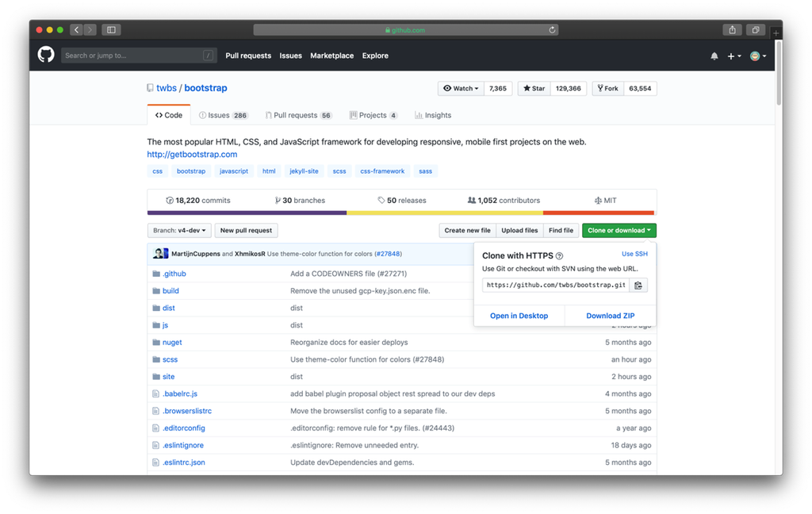
Task: Select the clone URL text field
Action: (556, 285)
